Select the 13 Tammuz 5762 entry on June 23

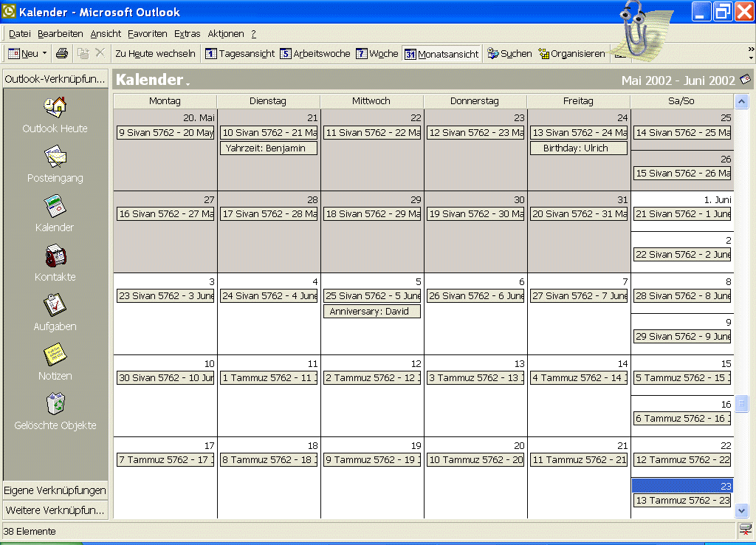tap(682, 501)
